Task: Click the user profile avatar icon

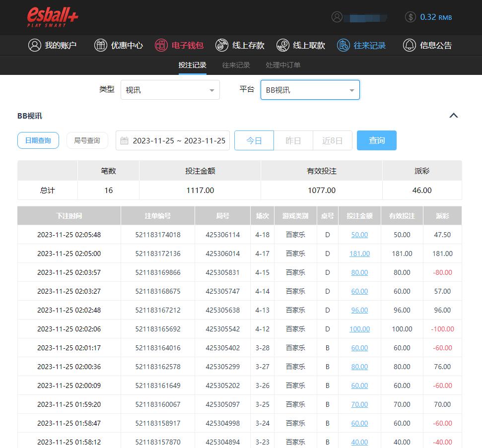Action: [337, 17]
